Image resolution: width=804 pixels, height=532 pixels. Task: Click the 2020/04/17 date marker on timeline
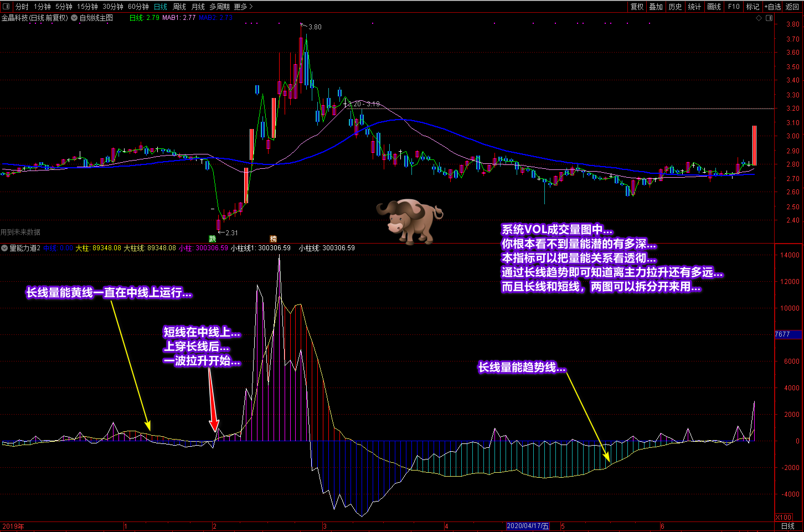coord(528,526)
